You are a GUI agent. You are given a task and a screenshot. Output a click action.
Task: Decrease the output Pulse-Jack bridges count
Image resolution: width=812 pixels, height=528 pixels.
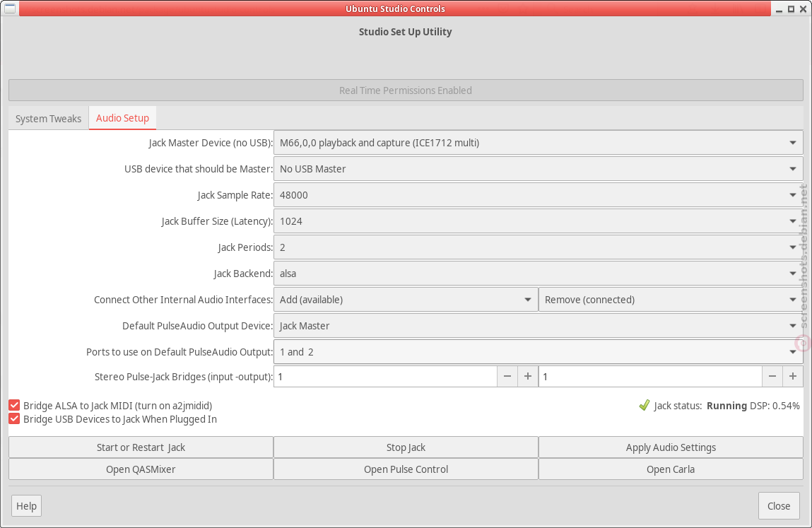tap(772, 377)
